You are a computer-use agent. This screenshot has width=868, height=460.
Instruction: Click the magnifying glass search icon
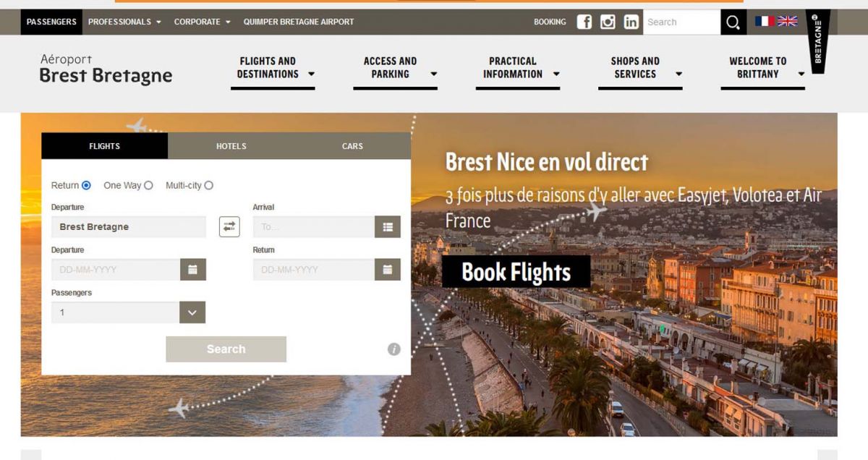click(733, 22)
